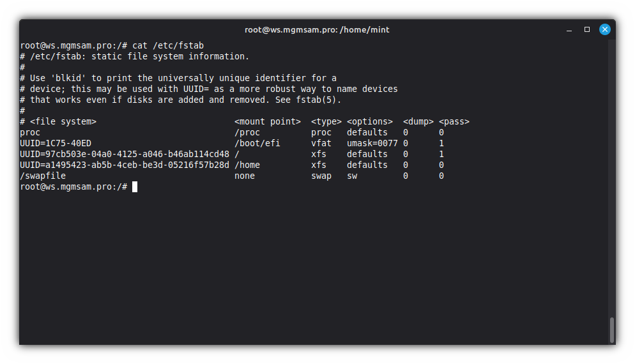635x364 pixels.
Task: Click the UUID starting with 97cb503e
Action: pyautogui.click(x=125, y=154)
